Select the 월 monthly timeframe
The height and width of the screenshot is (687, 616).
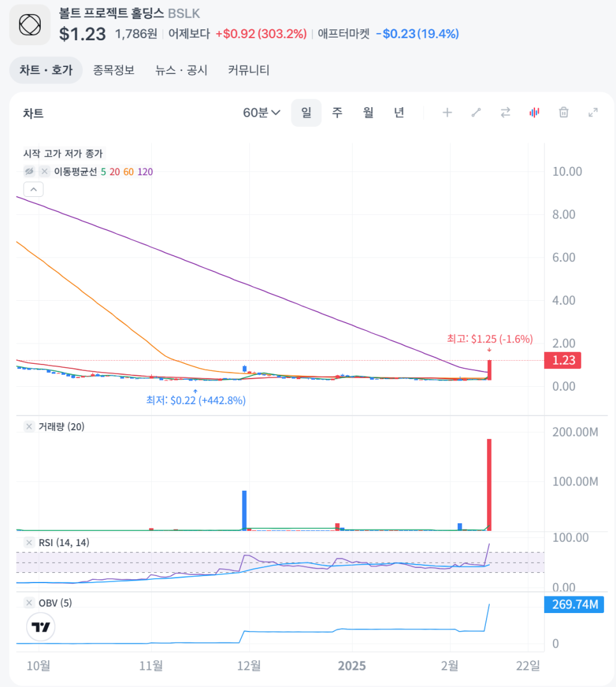(368, 113)
